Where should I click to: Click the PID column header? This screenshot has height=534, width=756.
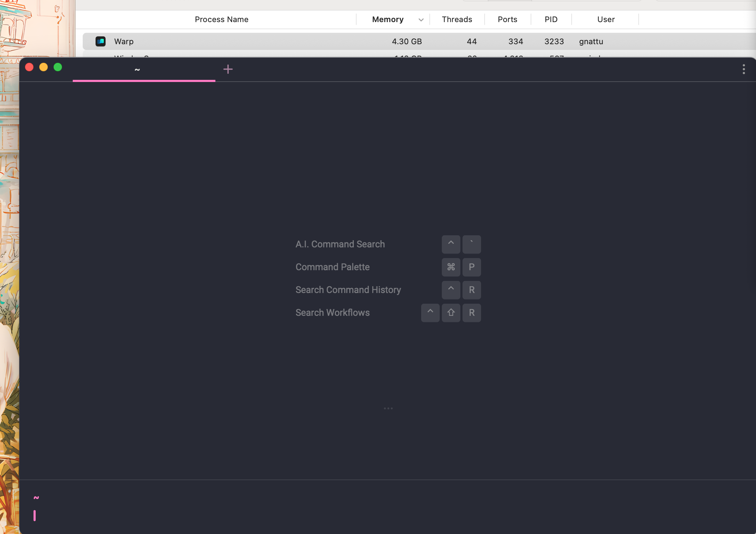tap(551, 19)
